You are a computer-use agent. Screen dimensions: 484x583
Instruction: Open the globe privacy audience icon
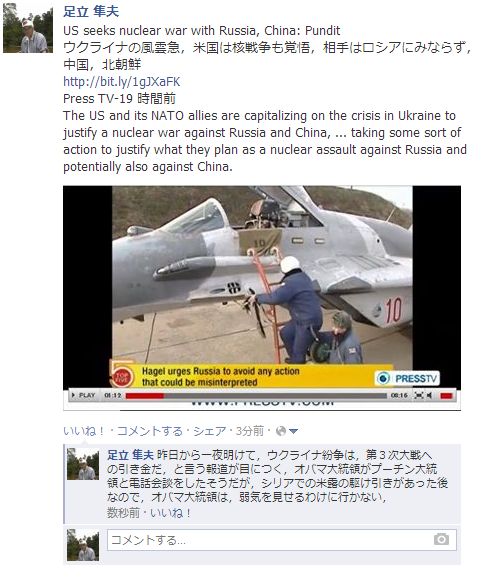tap(281, 431)
